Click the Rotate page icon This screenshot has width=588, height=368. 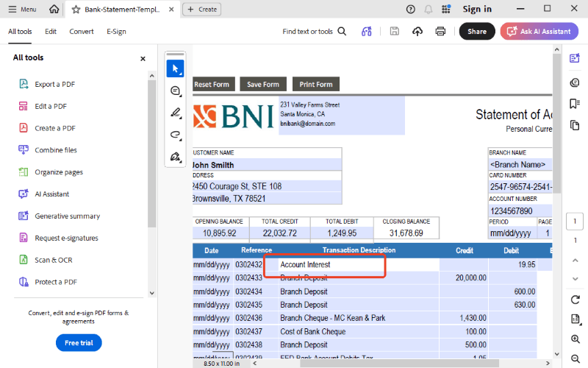(x=576, y=300)
